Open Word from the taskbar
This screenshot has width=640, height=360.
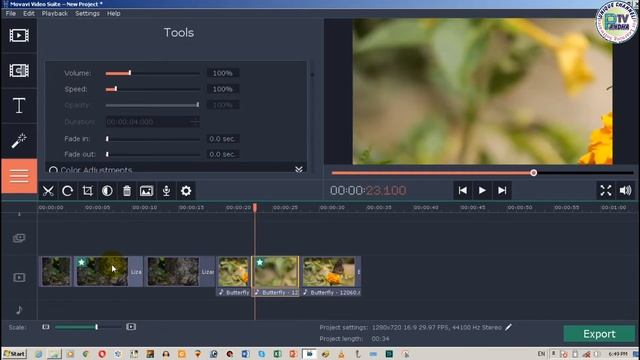coord(245,354)
